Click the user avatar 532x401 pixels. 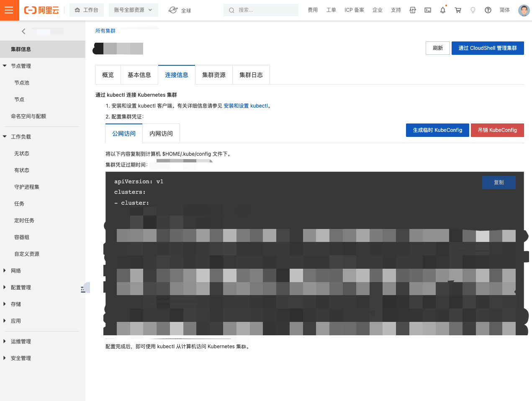524,10
